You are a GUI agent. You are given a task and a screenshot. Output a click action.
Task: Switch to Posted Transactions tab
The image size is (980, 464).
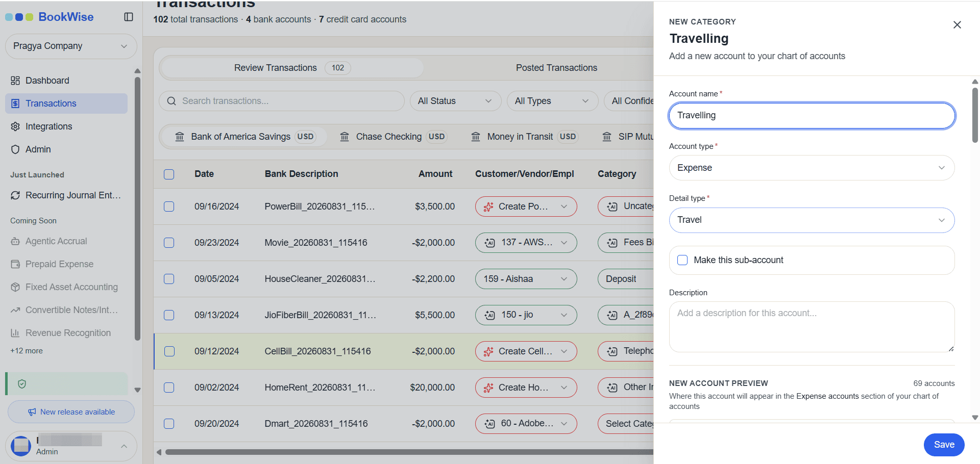(556, 68)
